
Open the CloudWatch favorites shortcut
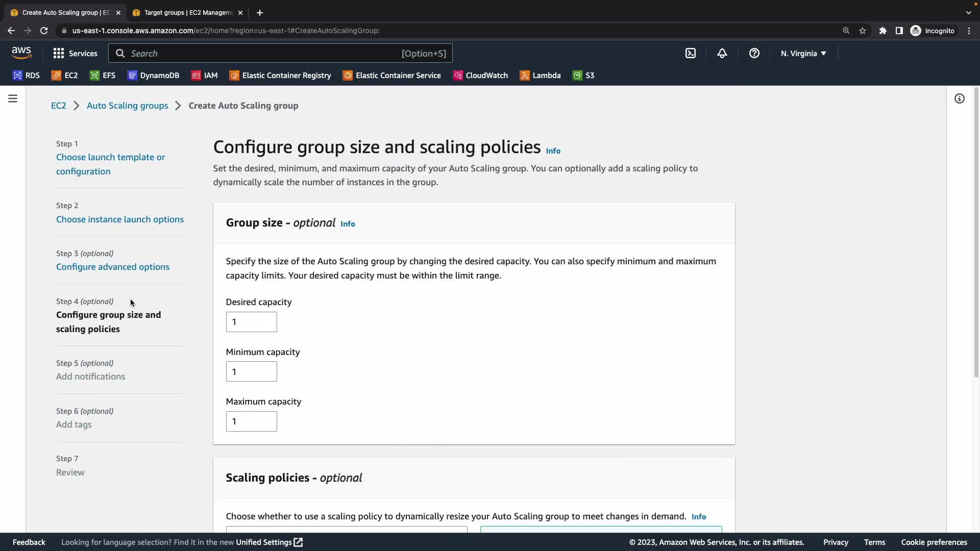(x=480, y=76)
